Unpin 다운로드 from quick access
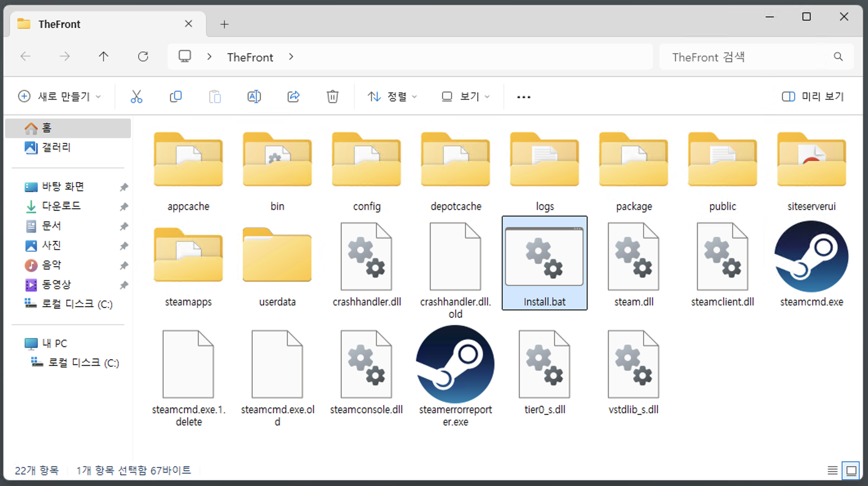The width and height of the screenshot is (868, 486). tap(124, 207)
